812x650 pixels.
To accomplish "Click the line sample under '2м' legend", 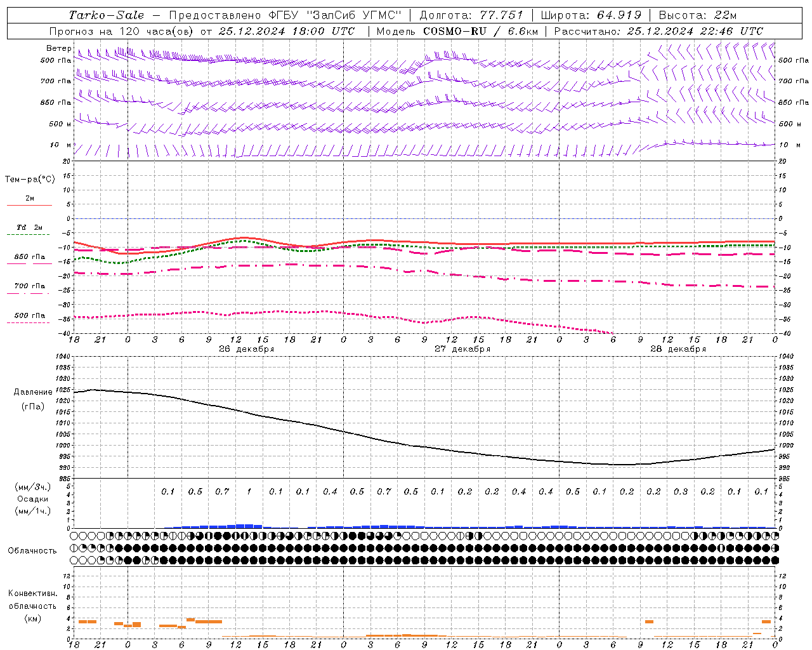I will [x=30, y=205].
